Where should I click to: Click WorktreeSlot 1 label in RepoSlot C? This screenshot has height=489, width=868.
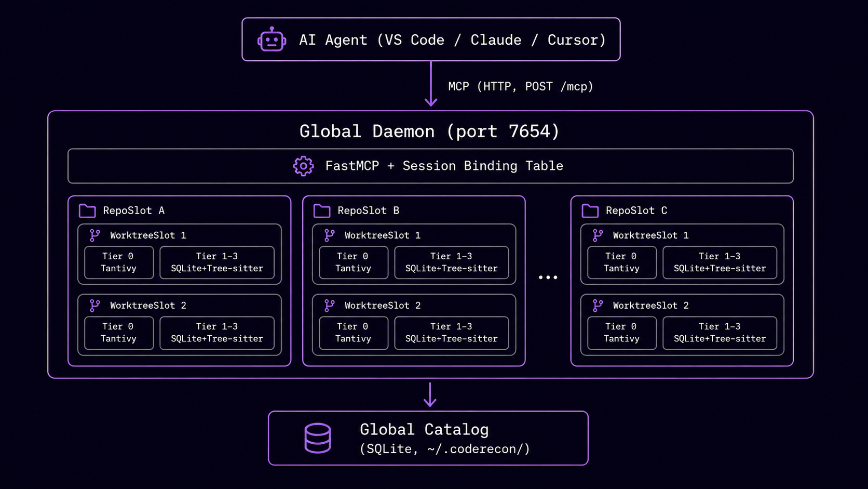coord(651,235)
